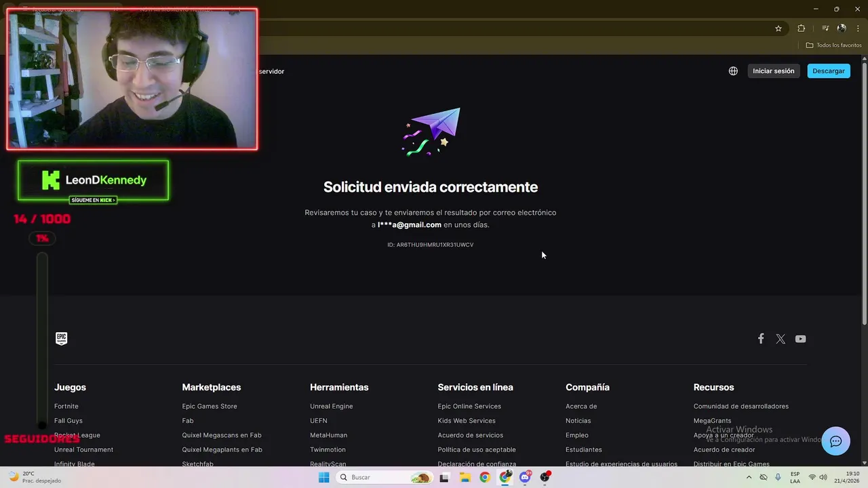Viewport: 868px width, 488px height.
Task: Open the browser extensions puzzle icon
Action: coord(801,28)
